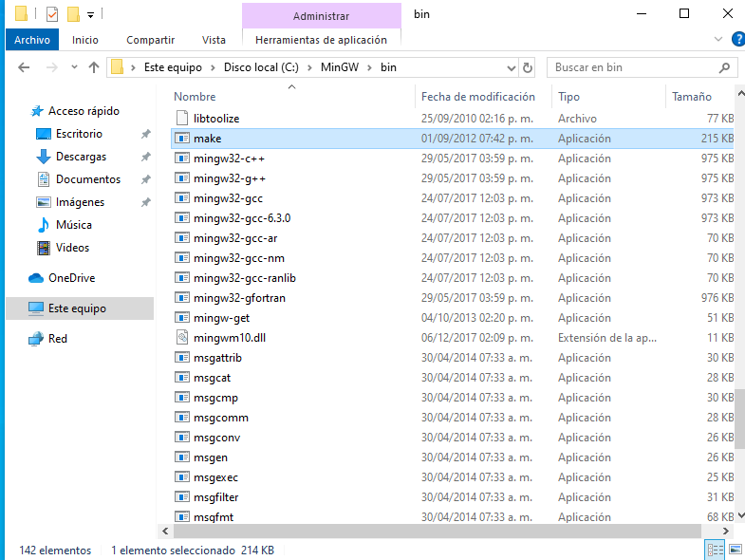Refresh the current folder view
Screen dimensions: 745x560
coord(530,67)
